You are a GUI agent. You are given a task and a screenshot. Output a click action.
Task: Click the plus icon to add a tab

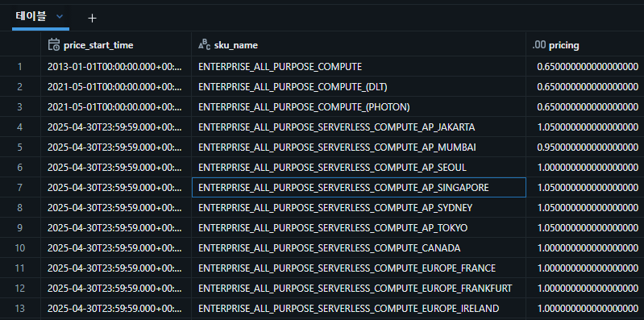coord(93,18)
